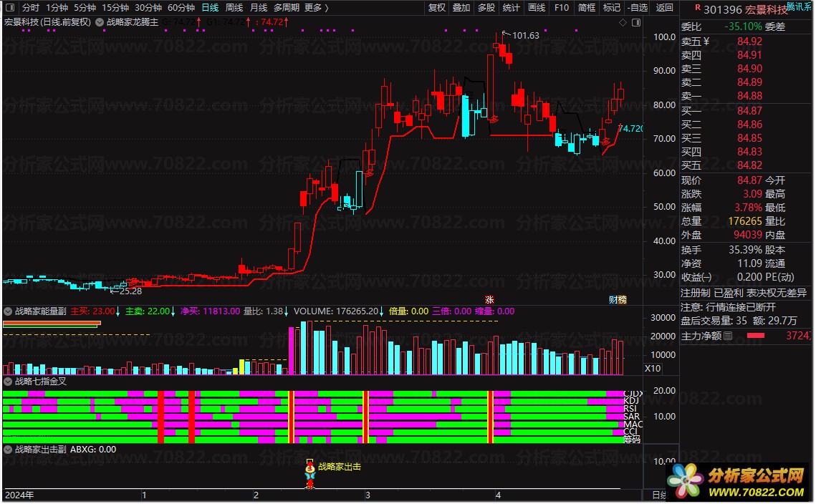Click the 2024年 date axis label
The image size is (816, 504).
pyautogui.click(x=19, y=495)
